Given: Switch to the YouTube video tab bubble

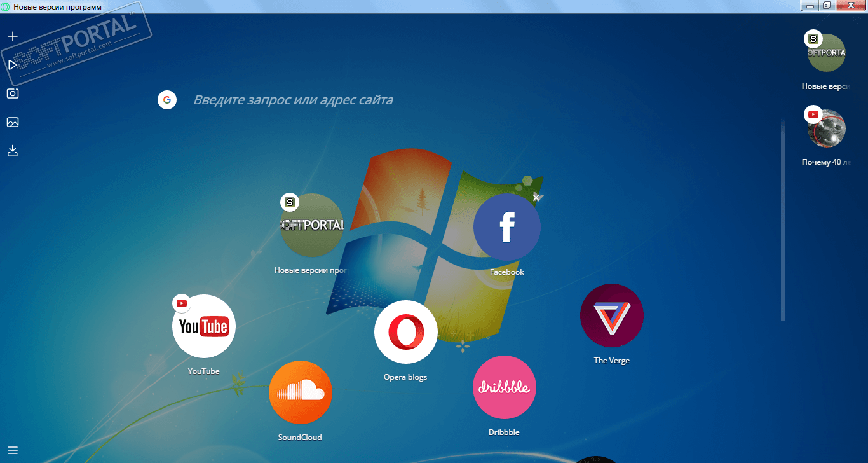Looking at the screenshot, I should 827,128.
